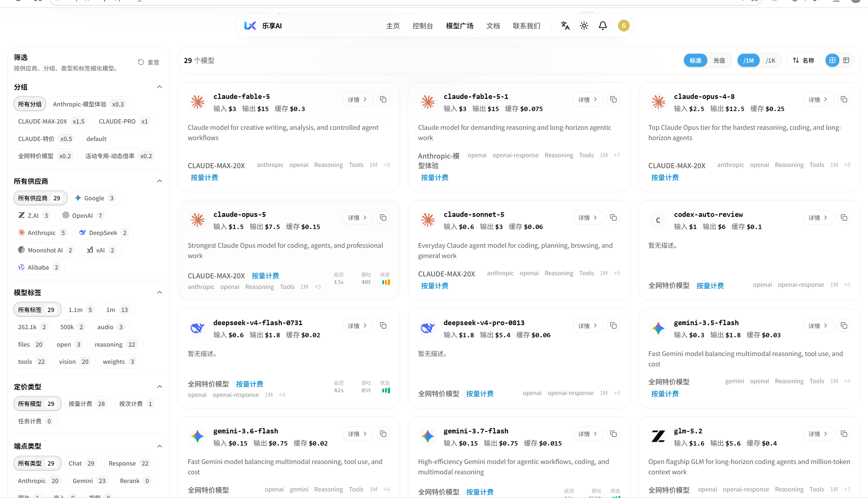Screen dimensions: 868x498
Task: Open the user avatar G menu
Action: point(623,26)
